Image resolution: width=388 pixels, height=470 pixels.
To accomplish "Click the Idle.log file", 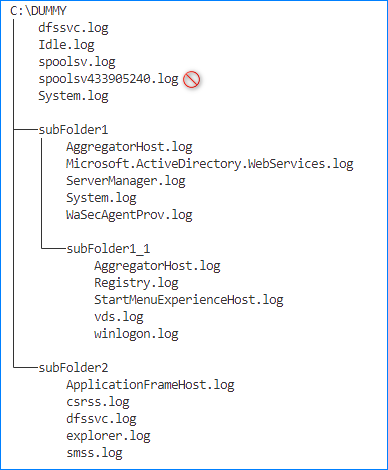I will tap(66, 45).
